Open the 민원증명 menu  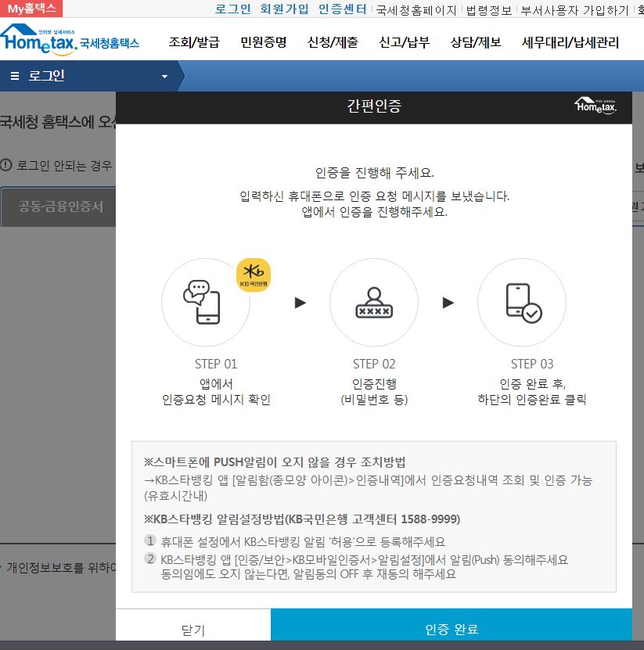264,42
